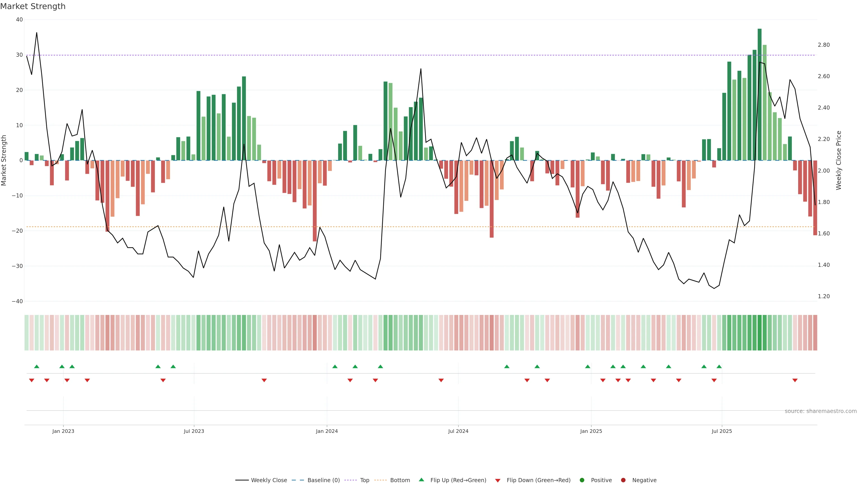Click the darkest green heatmap strip cell
Viewport: 868px width, 488px height.
759,333
